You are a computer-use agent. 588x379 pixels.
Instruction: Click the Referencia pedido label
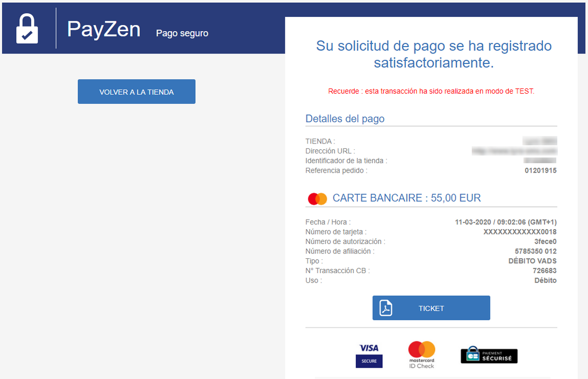(337, 170)
